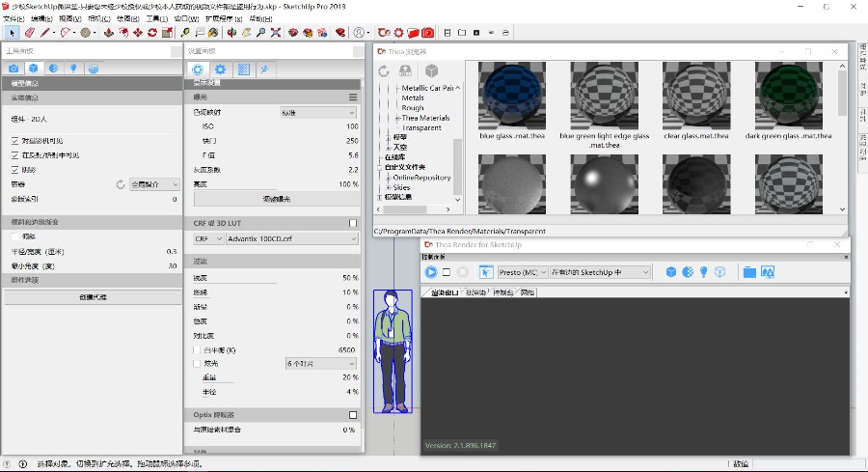Start render with the blue play button
This screenshot has height=472, width=868.
[431, 272]
